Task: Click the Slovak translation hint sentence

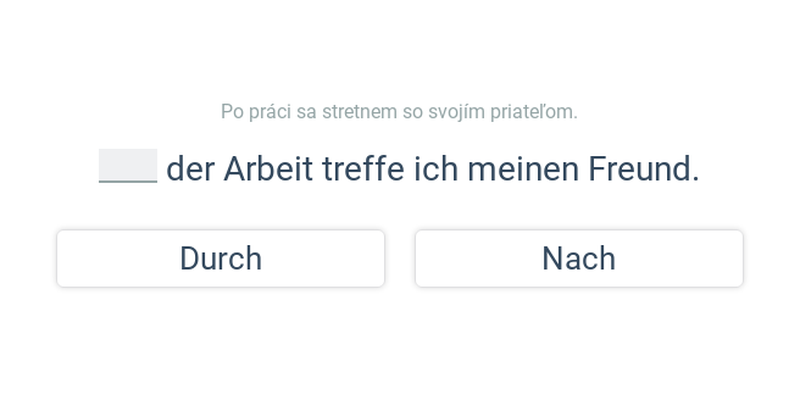Action: pos(399,112)
